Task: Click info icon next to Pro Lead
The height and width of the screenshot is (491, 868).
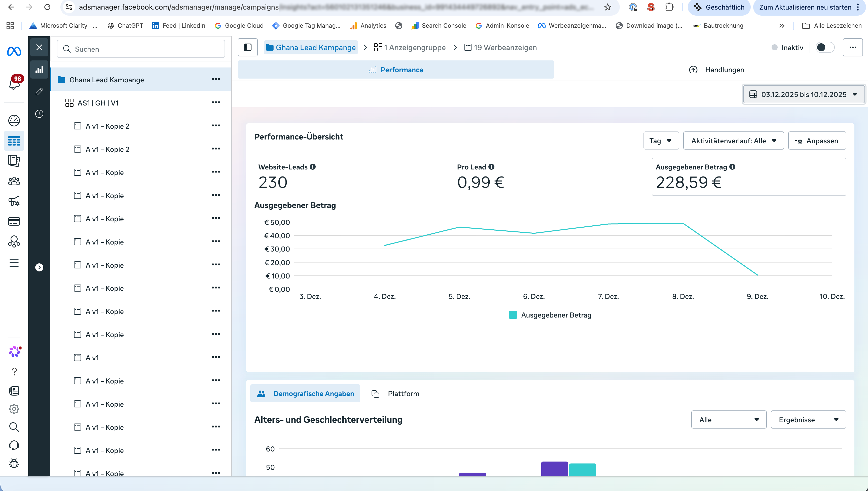Action: [x=491, y=167]
